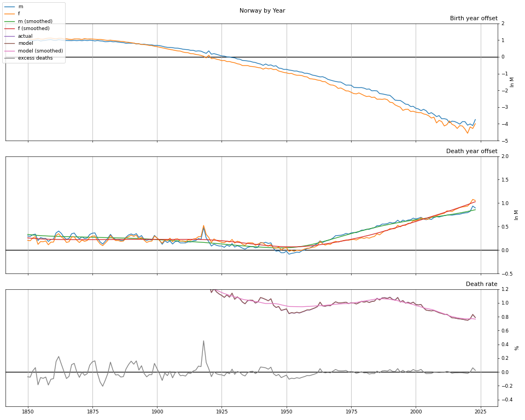The width and height of the screenshot is (525, 420).
Task: Click the blue 'm' legend line sample
Action: [10, 7]
